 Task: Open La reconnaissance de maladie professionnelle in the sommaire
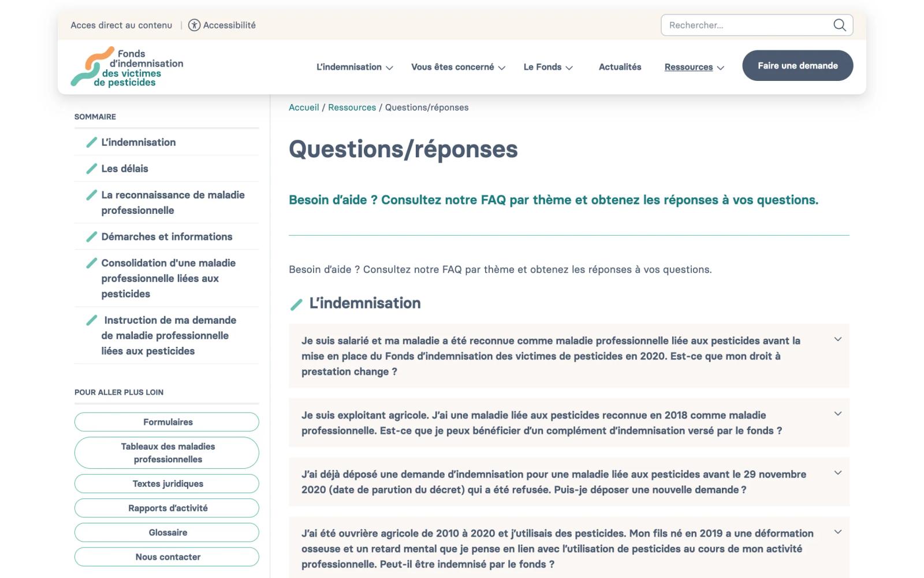click(x=173, y=202)
